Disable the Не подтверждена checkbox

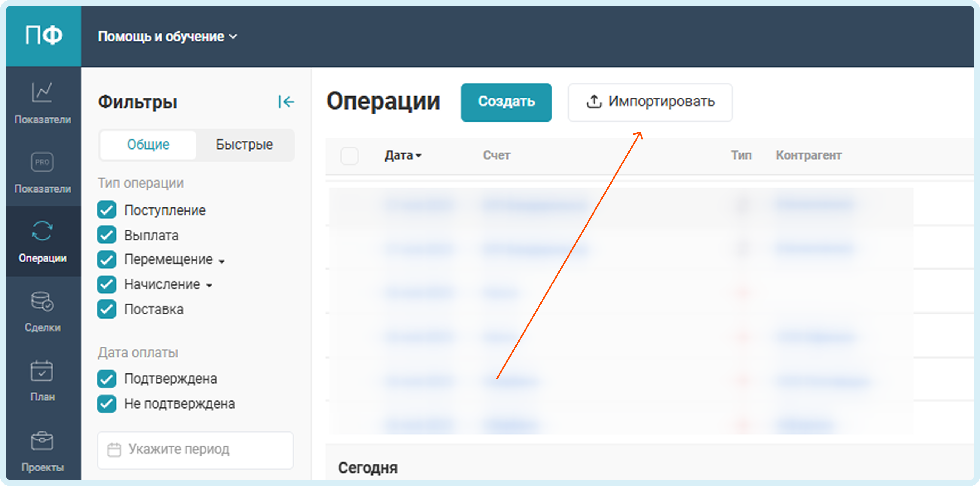click(107, 404)
